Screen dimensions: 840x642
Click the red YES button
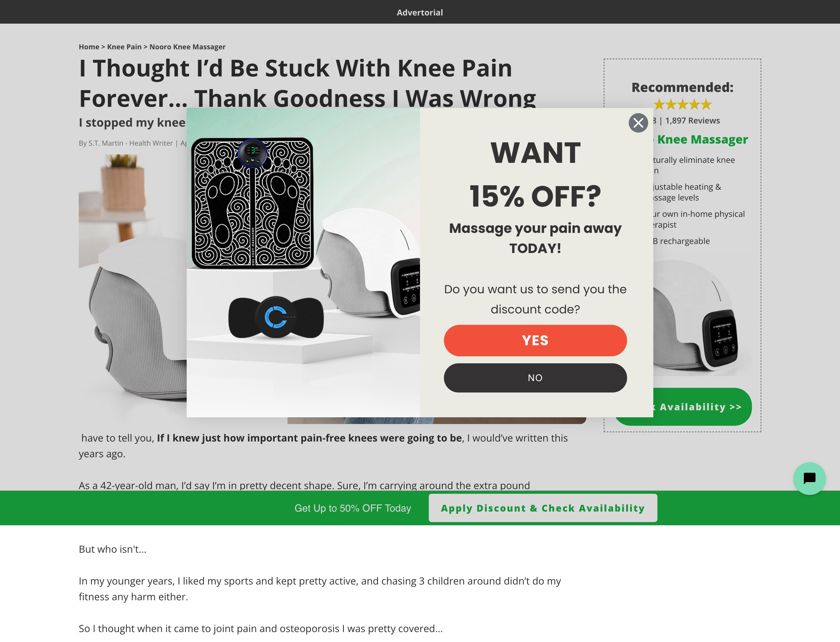point(535,340)
